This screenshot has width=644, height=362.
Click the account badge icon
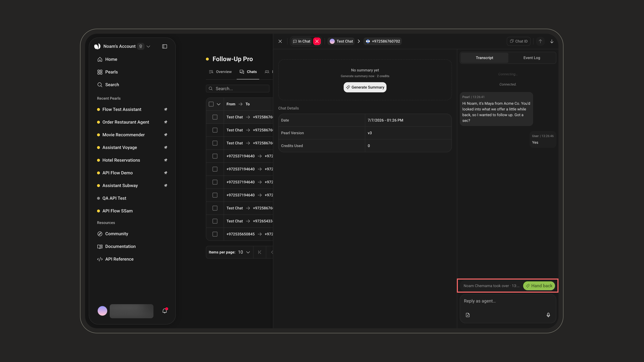click(141, 47)
